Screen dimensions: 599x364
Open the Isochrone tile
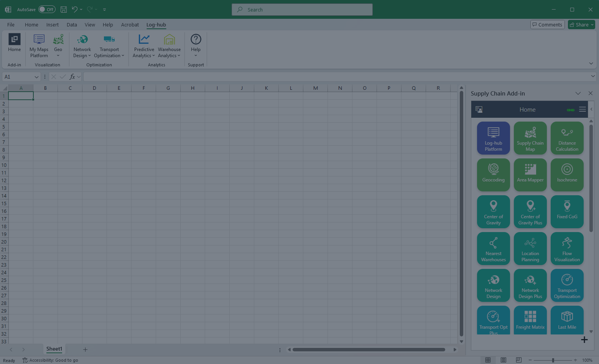coord(567,175)
